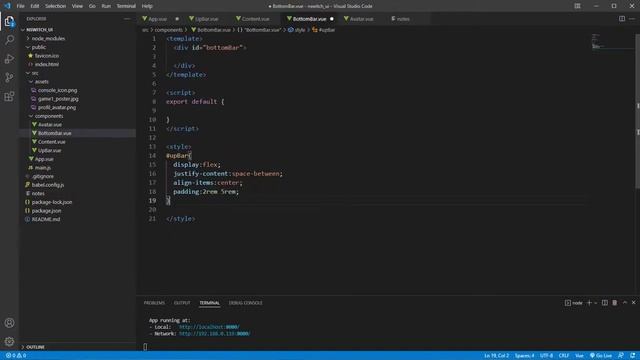
Task: Open the localhost:8080 link in terminal
Action: (209, 327)
